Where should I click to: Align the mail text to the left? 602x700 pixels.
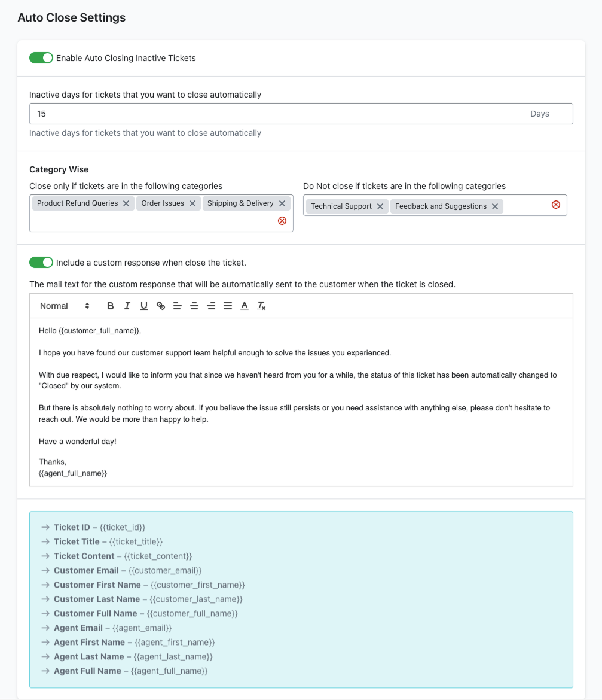point(177,306)
